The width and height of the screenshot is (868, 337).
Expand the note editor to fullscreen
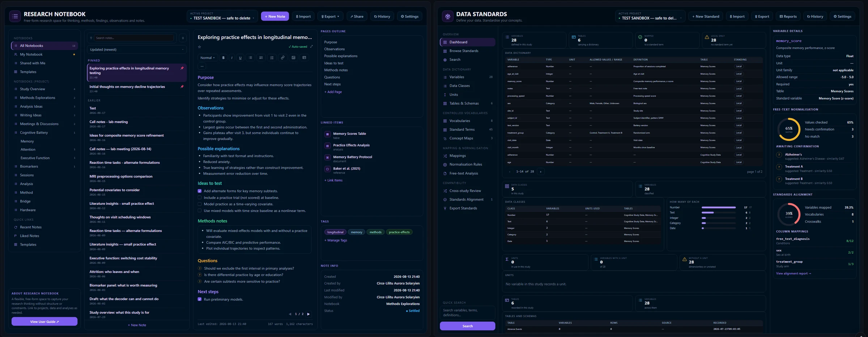[311, 47]
